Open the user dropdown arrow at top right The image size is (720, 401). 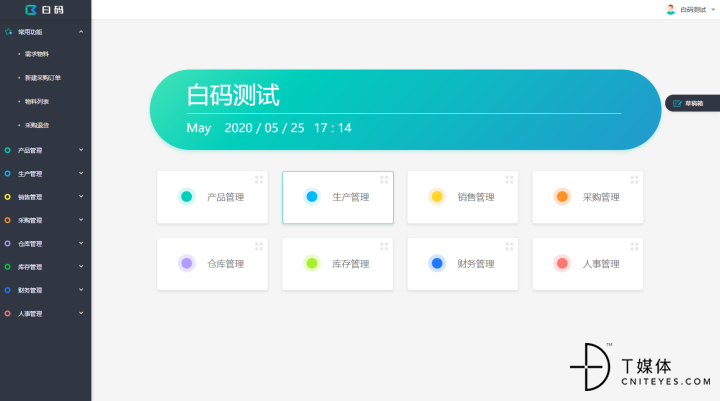click(x=713, y=10)
